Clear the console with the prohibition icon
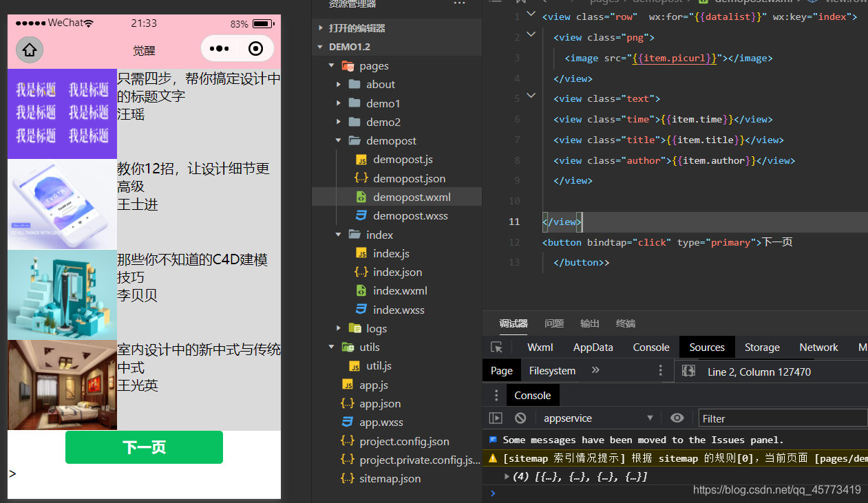 pyautogui.click(x=520, y=418)
